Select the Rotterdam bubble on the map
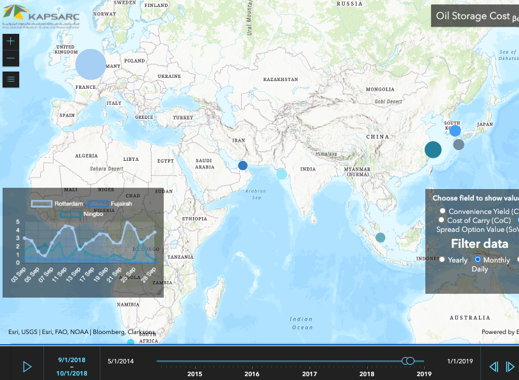Viewport: 519px width, 380px height. 91,64
